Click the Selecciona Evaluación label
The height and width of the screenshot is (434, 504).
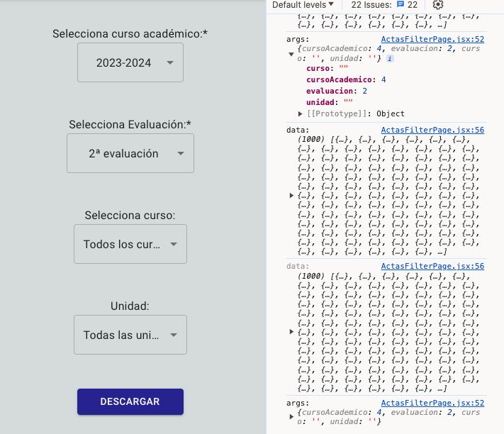[130, 124]
